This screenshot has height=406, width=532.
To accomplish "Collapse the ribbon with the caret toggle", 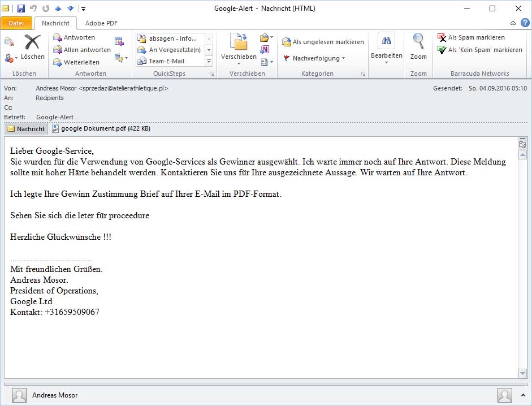I will coord(513,23).
